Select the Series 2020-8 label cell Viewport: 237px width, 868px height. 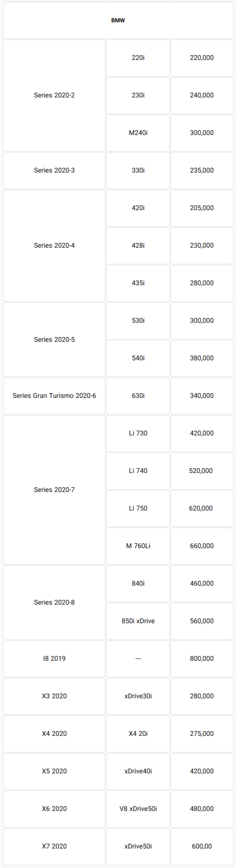coord(54,603)
